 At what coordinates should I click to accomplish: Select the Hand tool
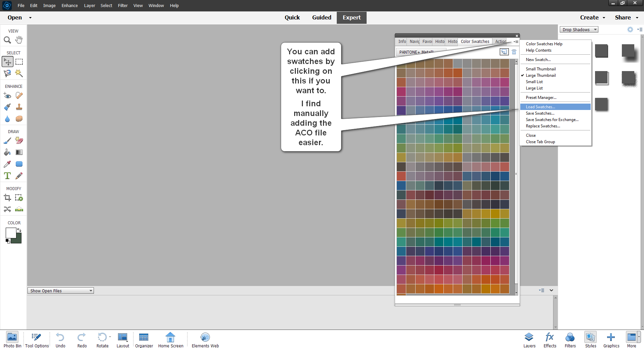(x=19, y=40)
